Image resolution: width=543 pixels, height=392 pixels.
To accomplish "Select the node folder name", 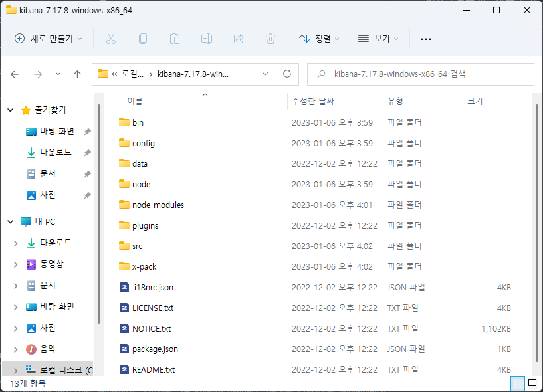I will pos(142,184).
